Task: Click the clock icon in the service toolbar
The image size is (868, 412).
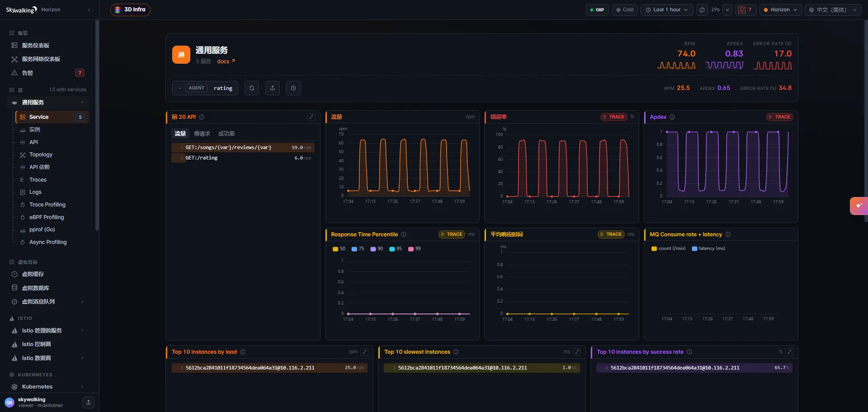Action: click(x=293, y=88)
